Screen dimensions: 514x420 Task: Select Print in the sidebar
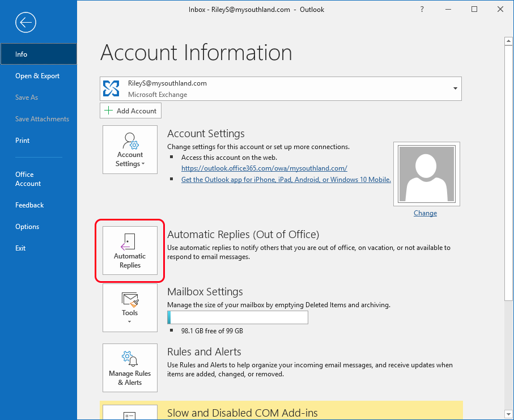coord(23,141)
